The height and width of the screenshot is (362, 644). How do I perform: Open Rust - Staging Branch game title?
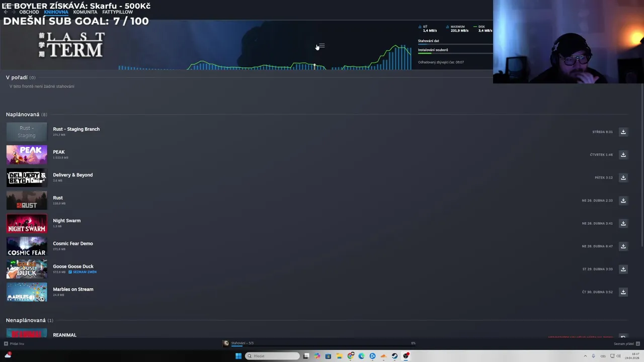(x=76, y=129)
